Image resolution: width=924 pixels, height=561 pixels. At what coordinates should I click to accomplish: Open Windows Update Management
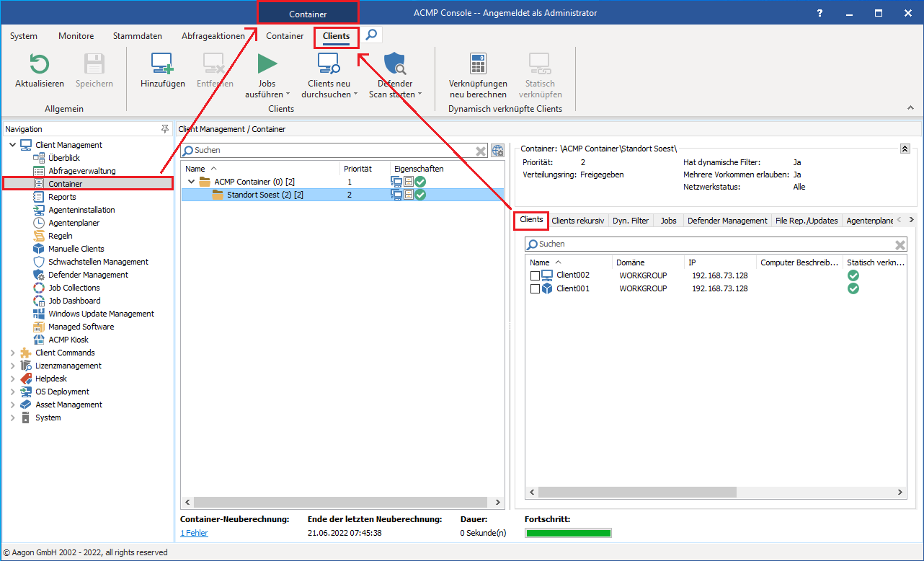(x=101, y=314)
